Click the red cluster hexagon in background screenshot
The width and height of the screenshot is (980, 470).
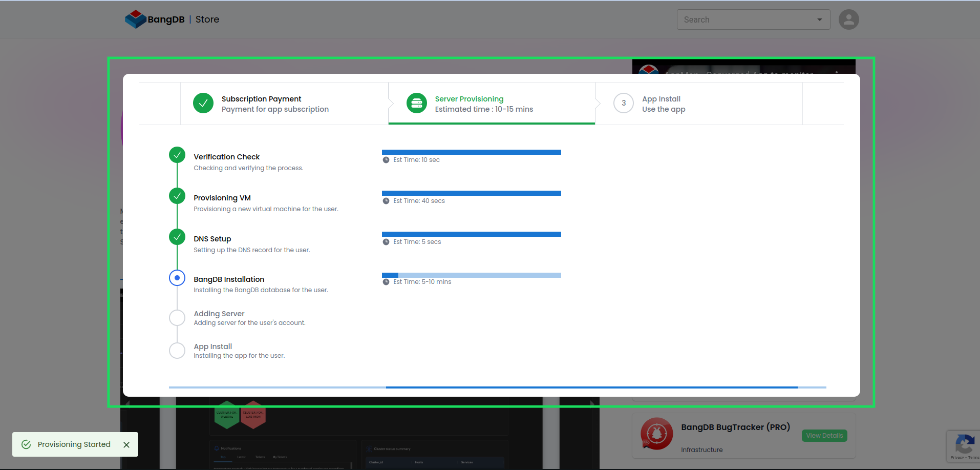click(253, 414)
